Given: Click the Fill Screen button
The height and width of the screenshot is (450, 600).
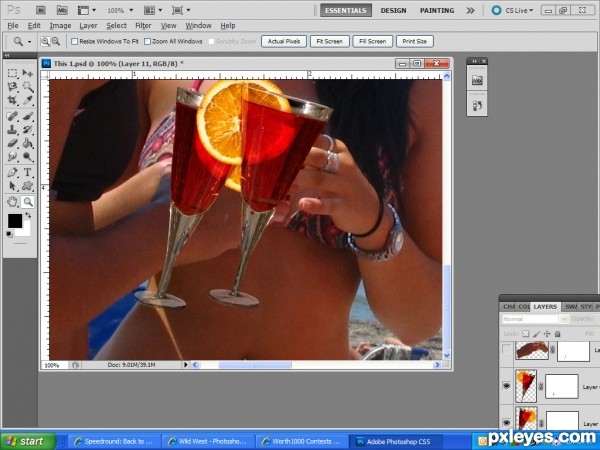Looking at the screenshot, I should pos(373,41).
